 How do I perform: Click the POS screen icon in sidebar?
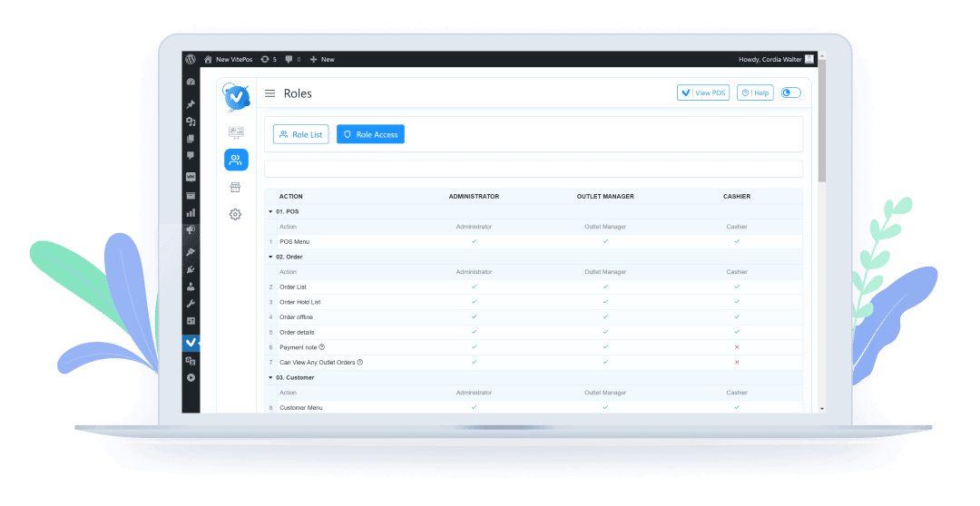click(x=236, y=132)
